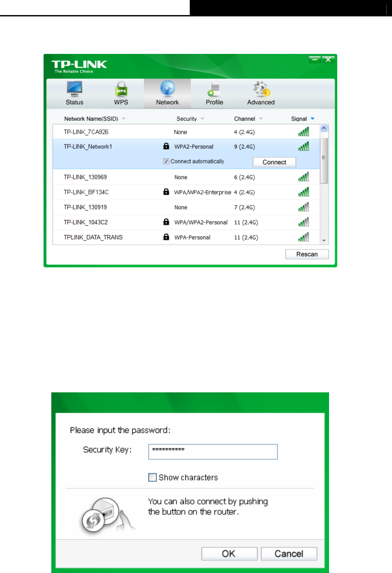Close the TP-LINK utility window
This screenshot has width=392, height=573.
[x=329, y=59]
